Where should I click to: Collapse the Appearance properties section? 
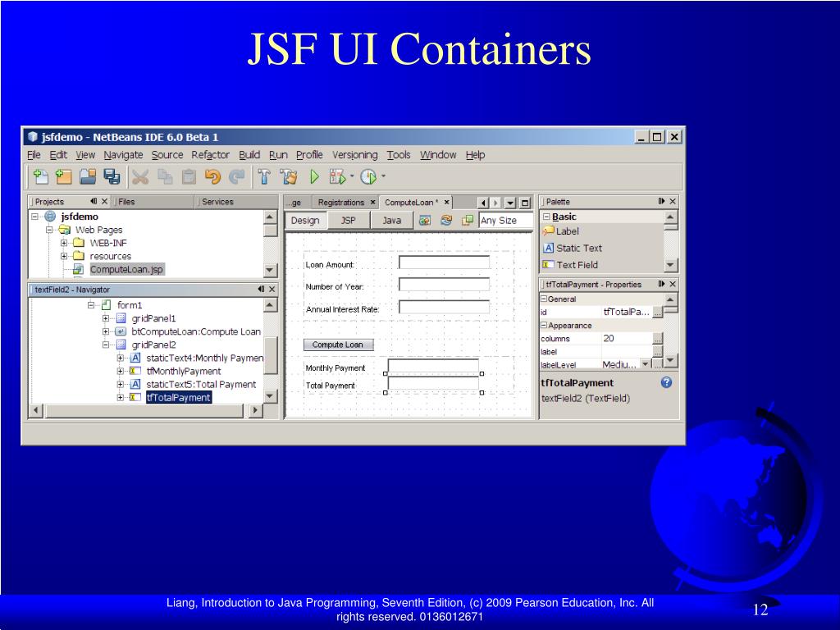pyautogui.click(x=543, y=325)
